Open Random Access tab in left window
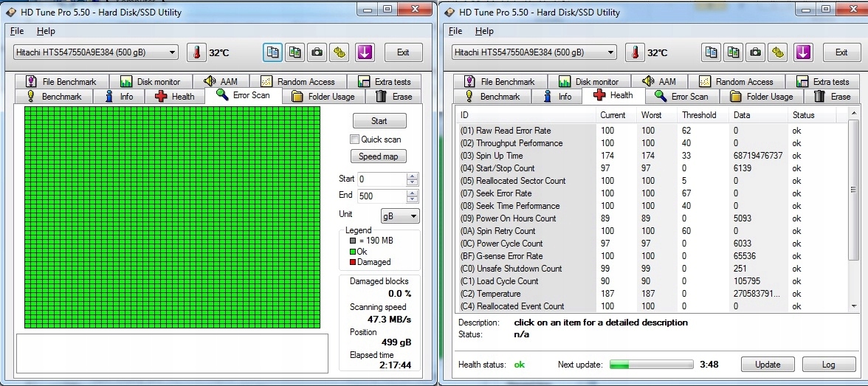This screenshot has width=868, height=386. tap(297, 81)
